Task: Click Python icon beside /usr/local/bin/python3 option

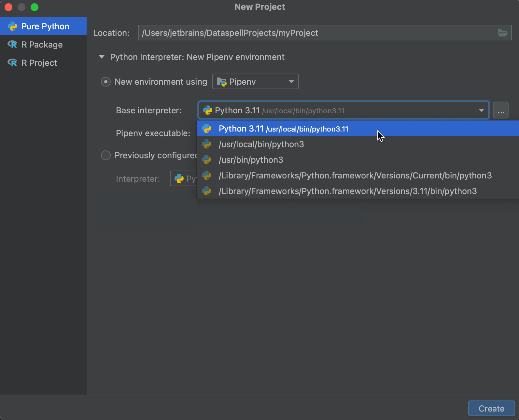Action: point(206,144)
